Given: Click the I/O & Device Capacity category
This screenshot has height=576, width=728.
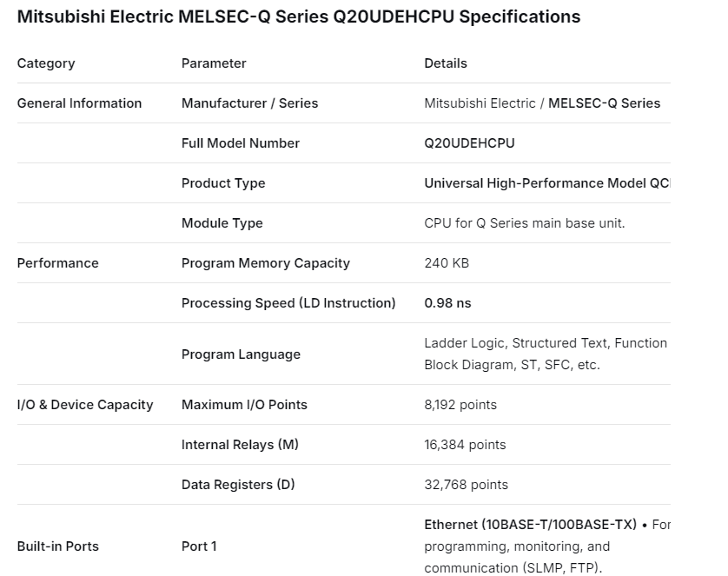Looking at the screenshot, I should [x=85, y=405].
